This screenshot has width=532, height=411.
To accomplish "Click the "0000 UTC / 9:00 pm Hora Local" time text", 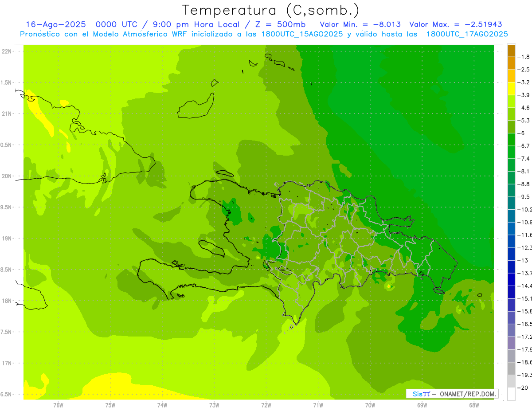I will tap(168, 24).
